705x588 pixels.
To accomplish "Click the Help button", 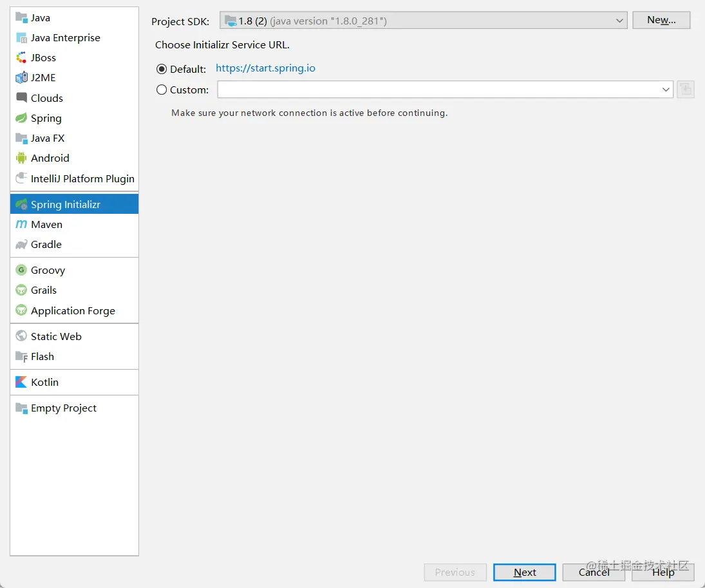I will coord(663,573).
